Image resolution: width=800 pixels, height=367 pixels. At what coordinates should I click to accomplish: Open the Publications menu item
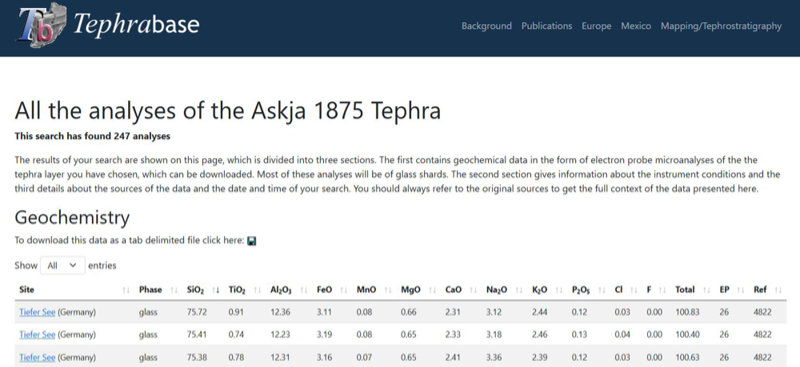546,26
